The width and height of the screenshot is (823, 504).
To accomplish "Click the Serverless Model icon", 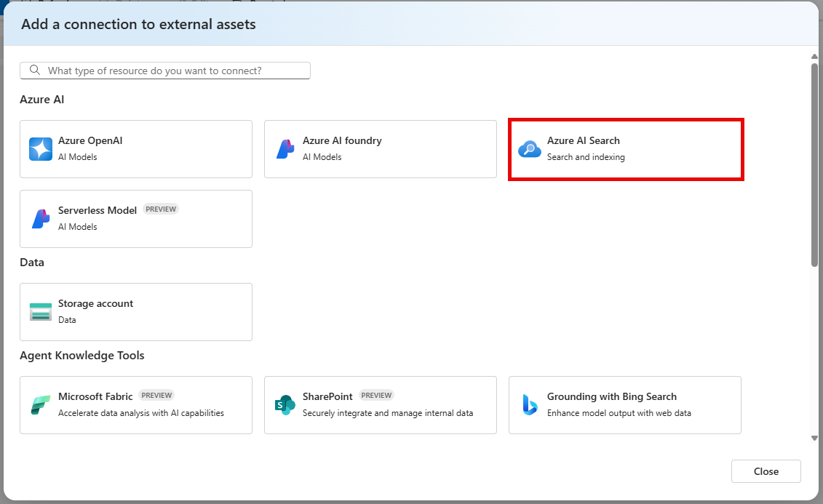I will (x=41, y=218).
